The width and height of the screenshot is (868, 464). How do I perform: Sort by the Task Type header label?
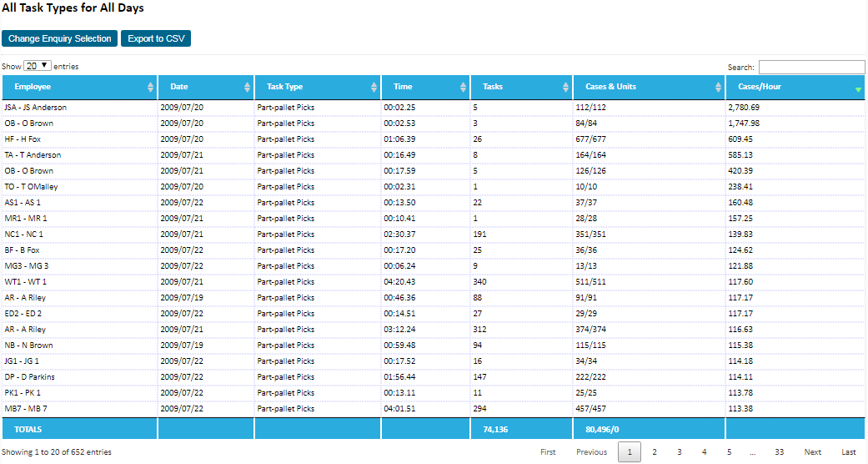coord(284,87)
